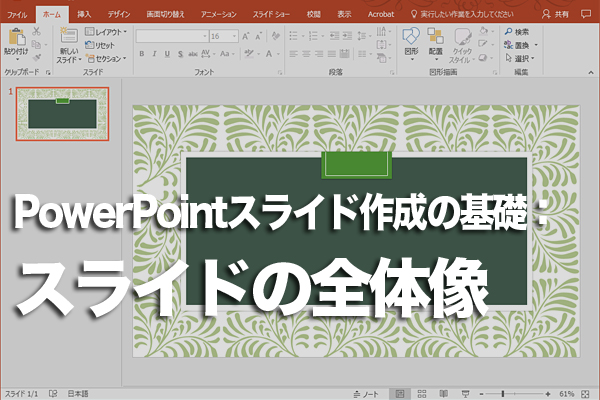The image size is (600, 400).
Task: Click the zoom slider handle
Action: pos(503,393)
